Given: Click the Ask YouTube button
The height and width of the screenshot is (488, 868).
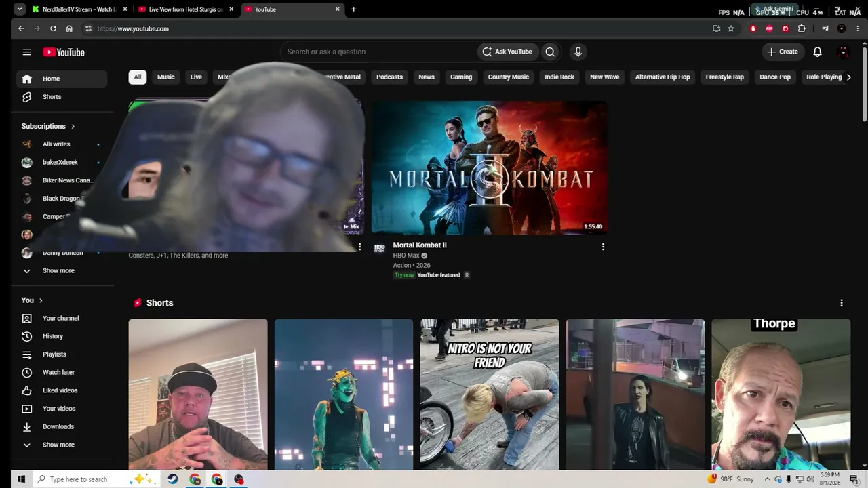Looking at the screenshot, I should pyautogui.click(x=507, y=52).
